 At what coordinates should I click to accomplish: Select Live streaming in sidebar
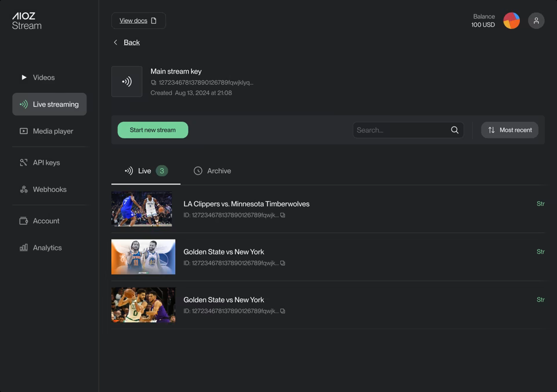[49, 104]
